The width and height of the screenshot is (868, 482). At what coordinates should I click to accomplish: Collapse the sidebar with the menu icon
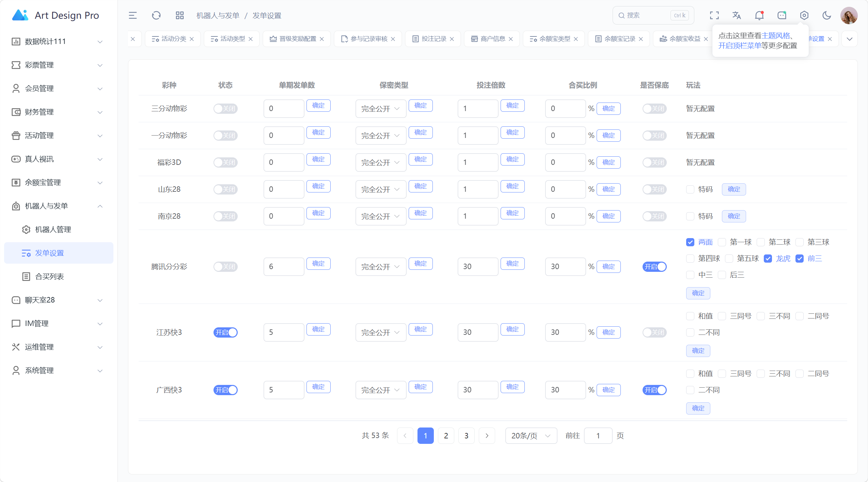click(x=133, y=15)
